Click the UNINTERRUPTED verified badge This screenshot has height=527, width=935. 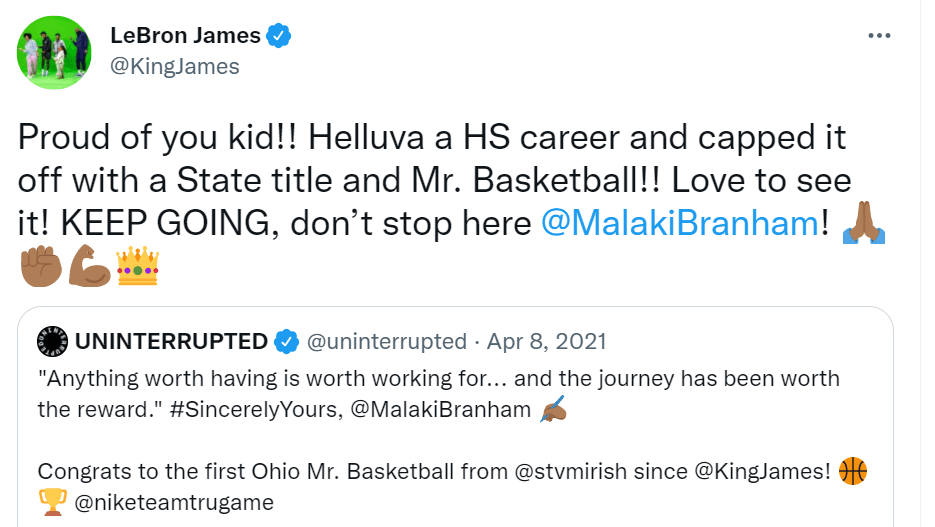[287, 342]
